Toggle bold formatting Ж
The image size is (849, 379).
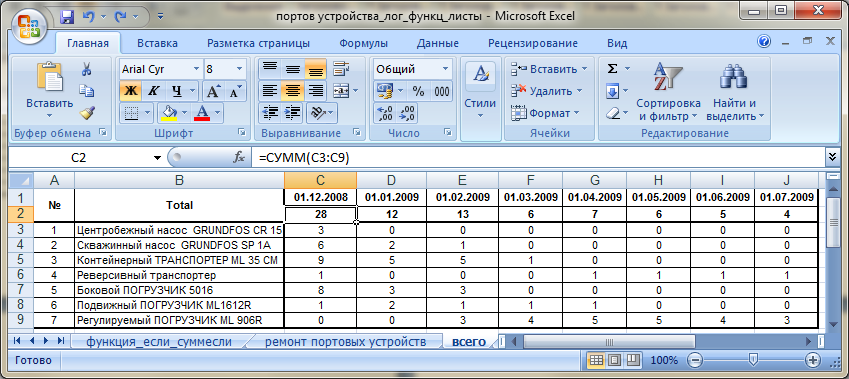pos(130,92)
